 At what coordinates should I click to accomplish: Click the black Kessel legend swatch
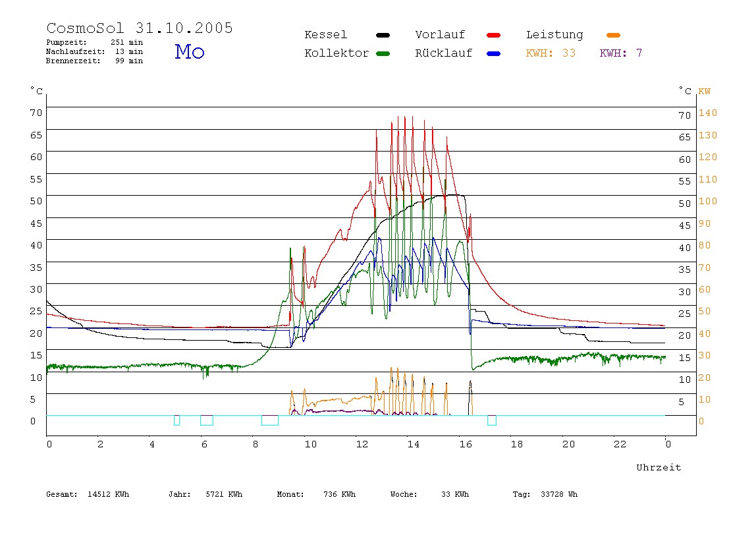383,35
